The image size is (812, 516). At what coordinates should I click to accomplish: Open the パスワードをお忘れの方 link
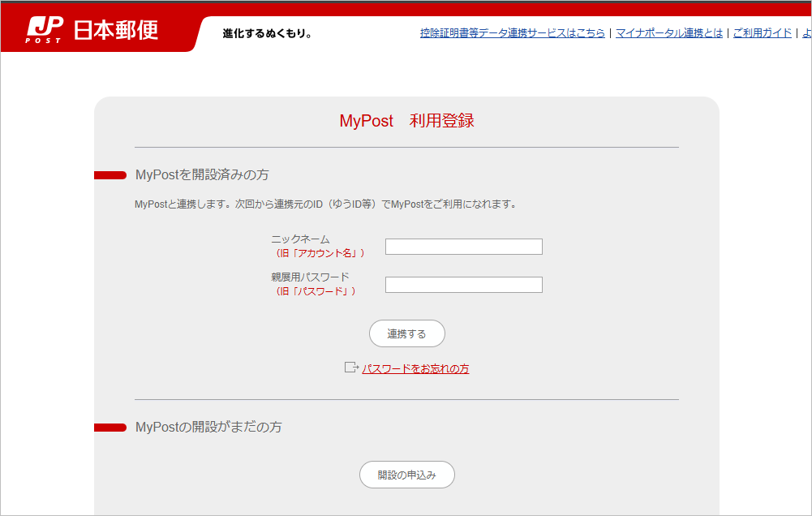pos(415,368)
